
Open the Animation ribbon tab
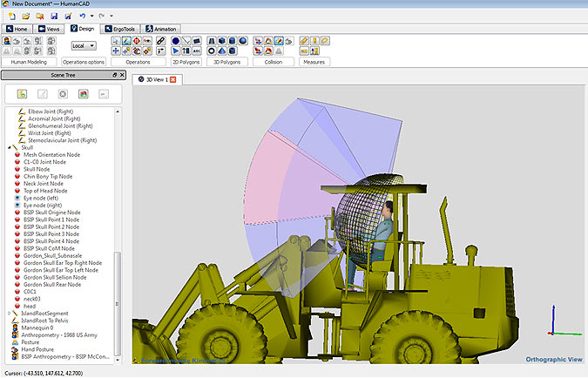[x=161, y=29]
